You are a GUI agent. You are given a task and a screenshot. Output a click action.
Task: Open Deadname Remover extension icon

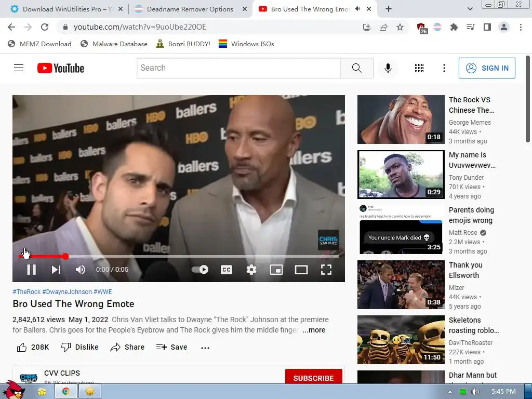437,27
